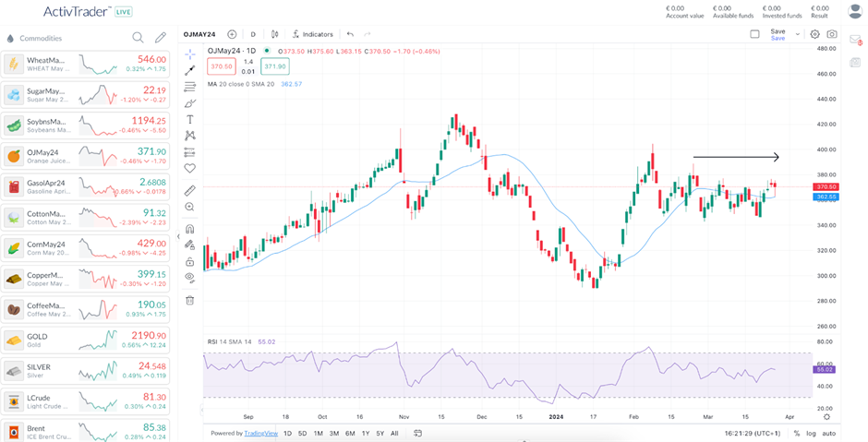
Task: Open the D timeframe interval dropdown
Action: [x=253, y=34]
